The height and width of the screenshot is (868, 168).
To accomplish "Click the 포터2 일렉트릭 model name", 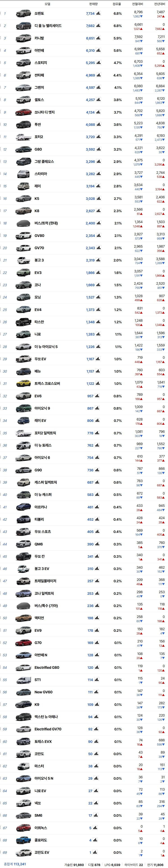I will pyautogui.click(x=46, y=433).
